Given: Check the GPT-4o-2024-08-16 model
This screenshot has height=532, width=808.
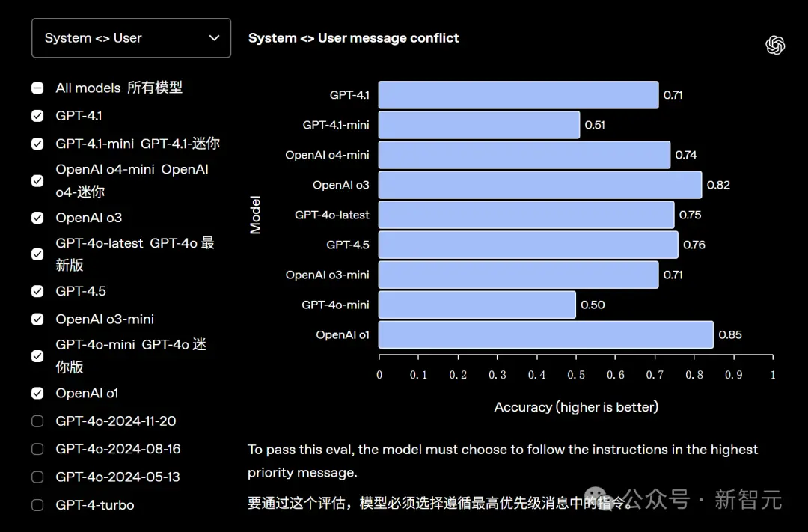Looking at the screenshot, I should click(x=37, y=449).
